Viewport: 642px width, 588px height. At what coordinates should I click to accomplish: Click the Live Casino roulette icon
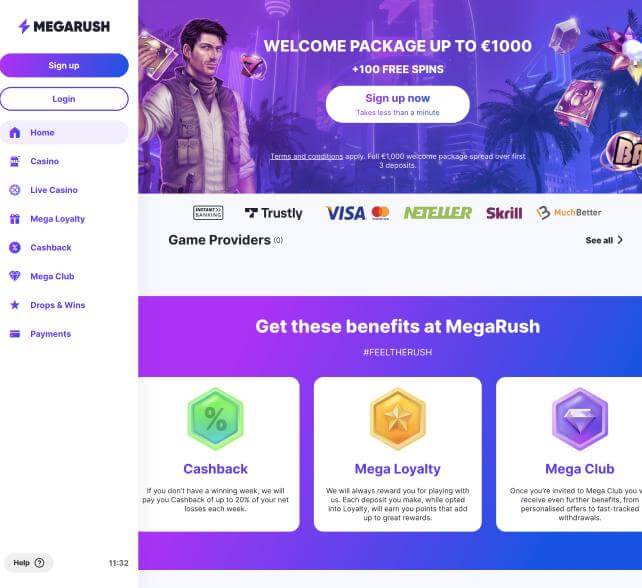(15, 190)
